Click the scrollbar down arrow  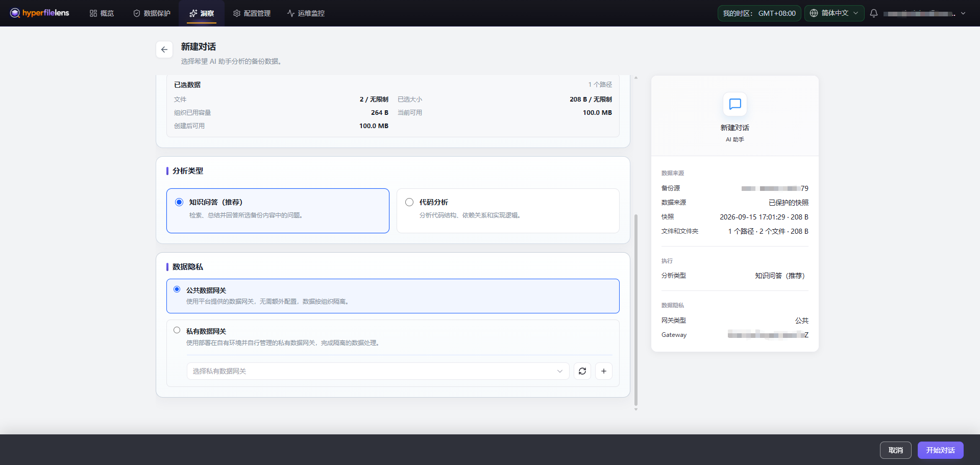(x=636, y=409)
